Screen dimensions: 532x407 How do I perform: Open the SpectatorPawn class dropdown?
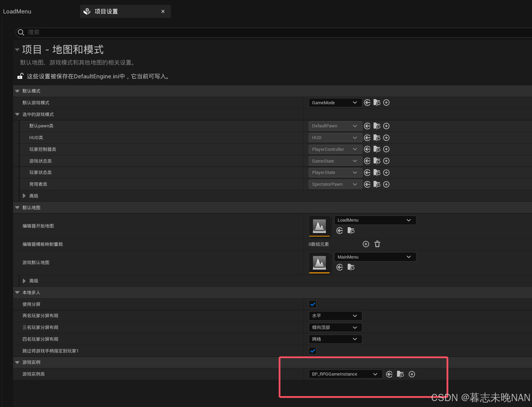tap(335, 184)
